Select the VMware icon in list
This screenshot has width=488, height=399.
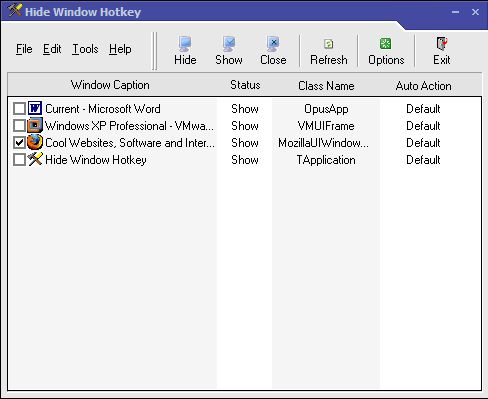pos(35,125)
